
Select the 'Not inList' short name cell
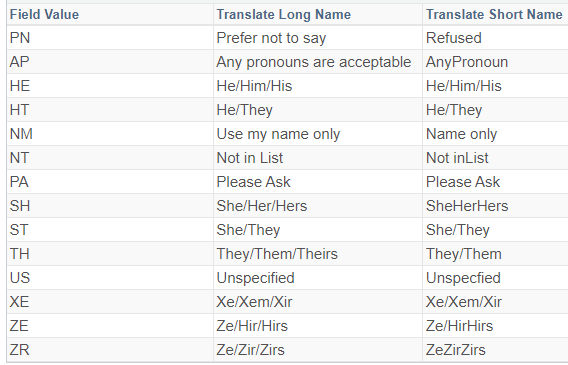point(495,158)
